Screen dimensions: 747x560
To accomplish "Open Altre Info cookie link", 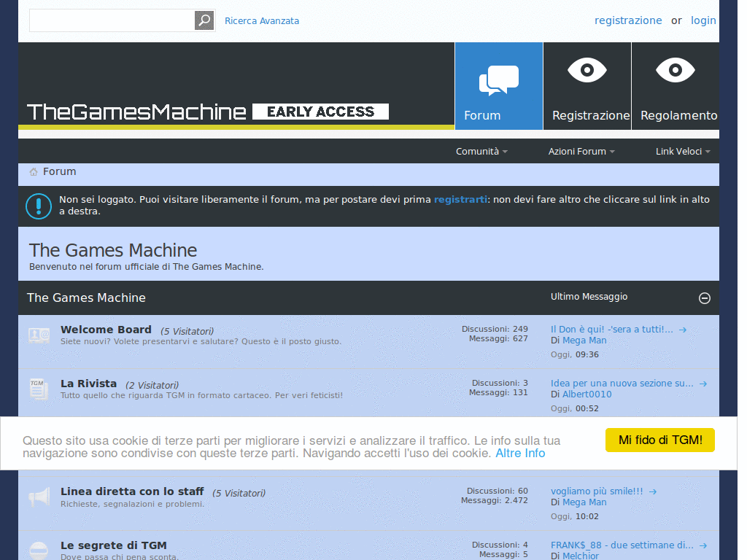I will pos(520,453).
